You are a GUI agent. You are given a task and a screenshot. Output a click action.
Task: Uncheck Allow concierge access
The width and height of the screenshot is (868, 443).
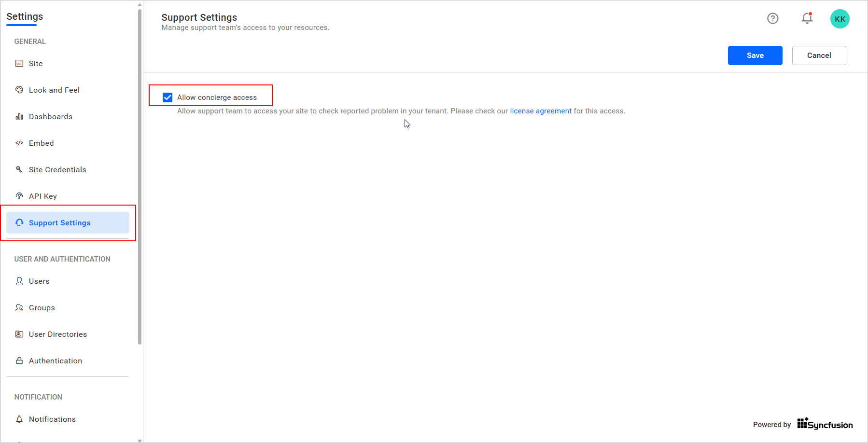click(167, 97)
